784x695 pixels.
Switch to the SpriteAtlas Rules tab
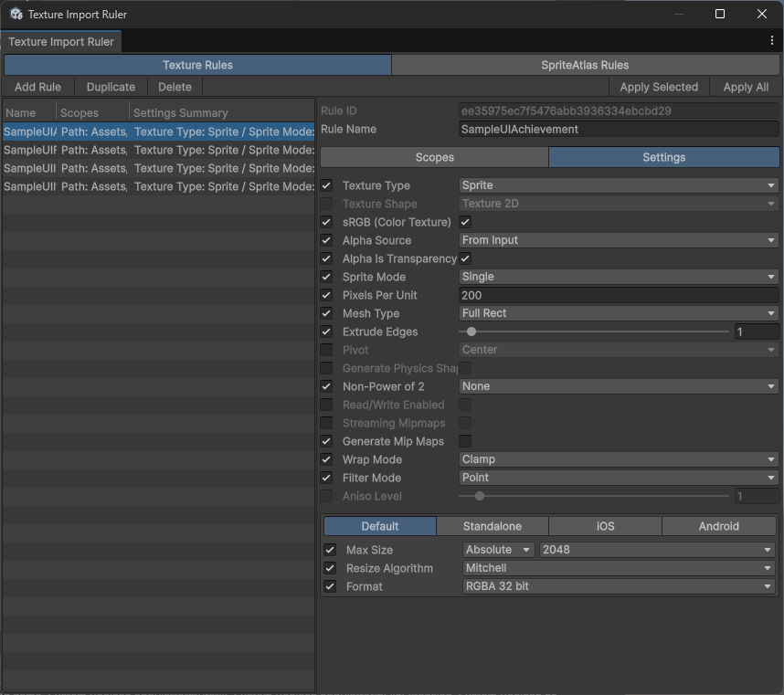585,65
